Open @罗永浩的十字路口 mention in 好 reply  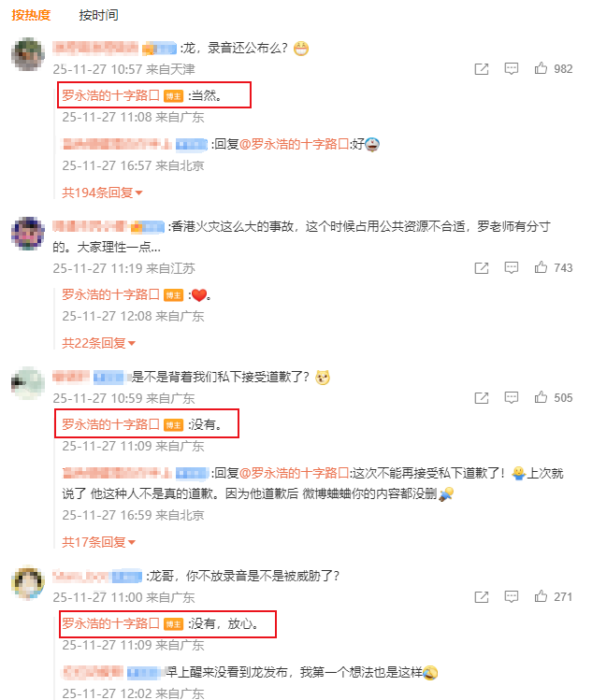tap(294, 144)
